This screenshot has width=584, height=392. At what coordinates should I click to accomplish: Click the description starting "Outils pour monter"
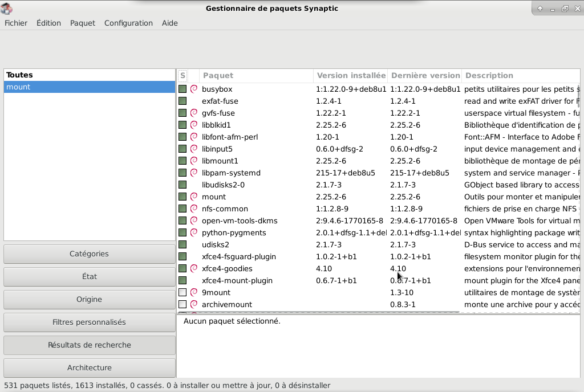click(522, 197)
